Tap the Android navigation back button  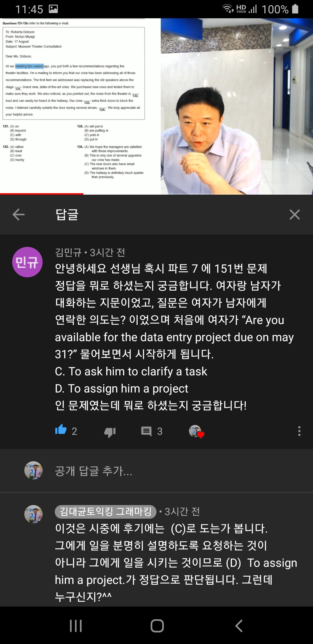[239, 626]
